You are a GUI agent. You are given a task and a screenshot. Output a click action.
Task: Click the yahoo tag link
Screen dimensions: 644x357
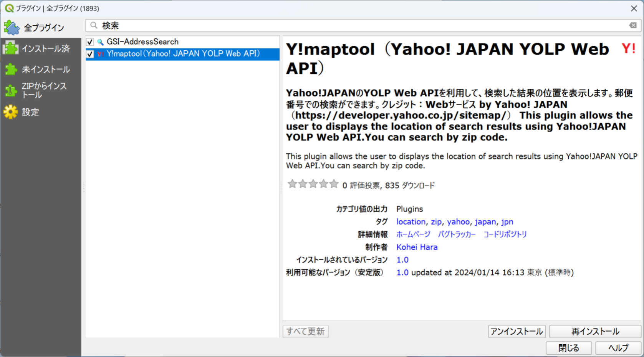click(458, 222)
